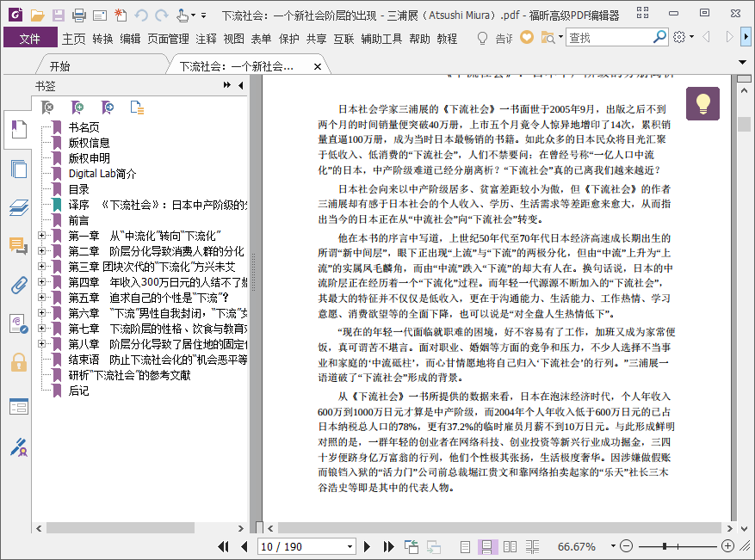Open the attachments paperclip panel
Image resolution: width=755 pixels, height=560 pixels.
[18, 286]
